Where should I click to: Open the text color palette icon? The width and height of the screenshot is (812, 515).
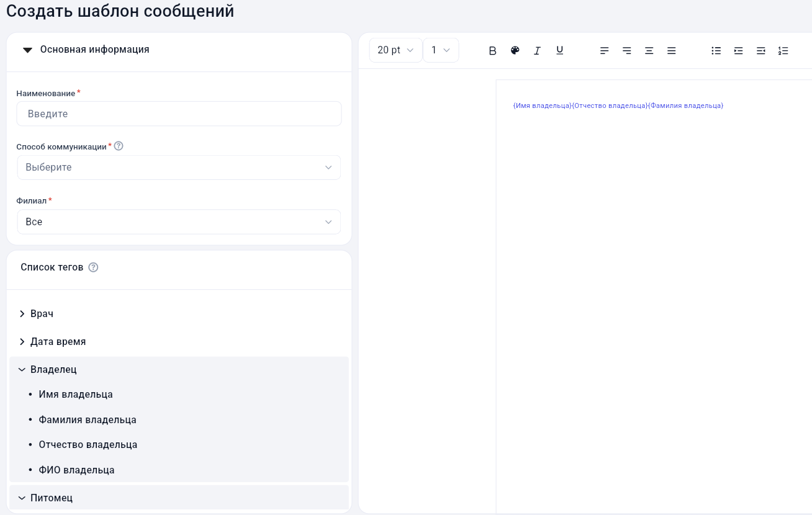pos(515,50)
